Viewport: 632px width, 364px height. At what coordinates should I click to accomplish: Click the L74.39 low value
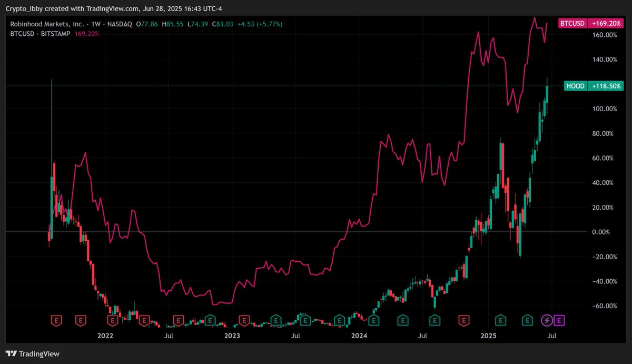tap(197, 24)
